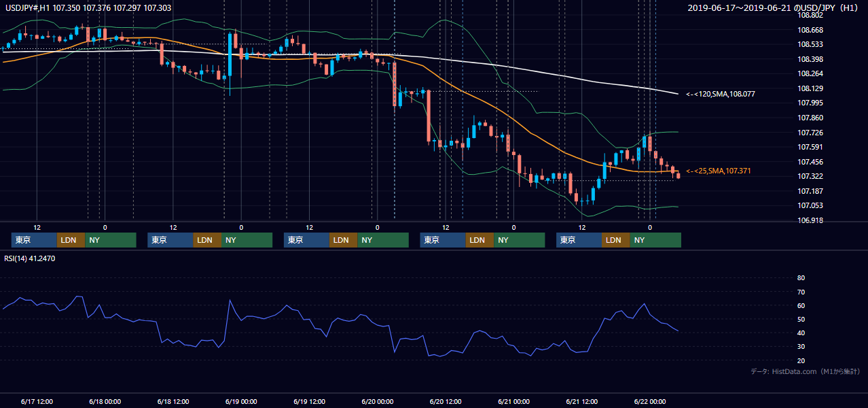Viewport: 868px width, 408px height.
Task: Click the 6/21 00:00 time axis label
Action: tap(513, 401)
